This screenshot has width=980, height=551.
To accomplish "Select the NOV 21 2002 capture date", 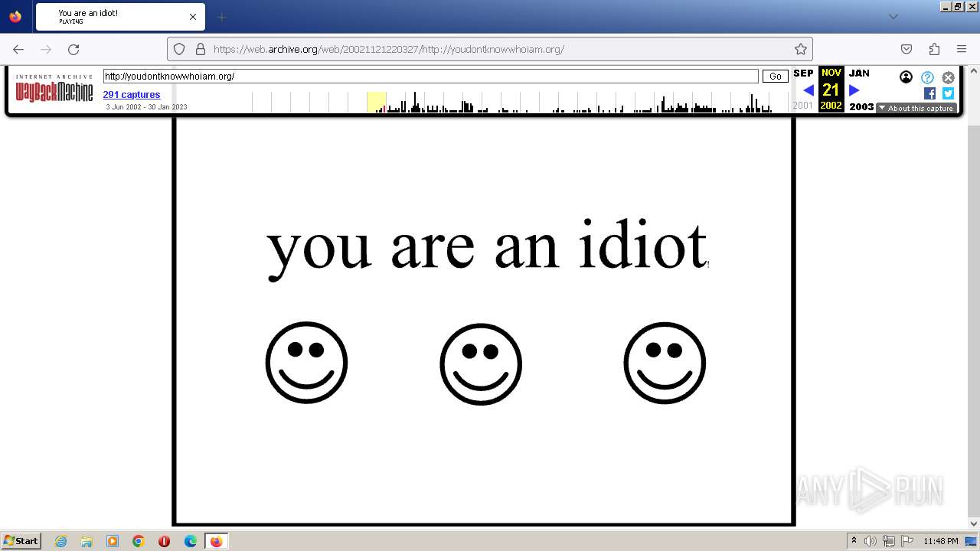I will (x=831, y=90).
